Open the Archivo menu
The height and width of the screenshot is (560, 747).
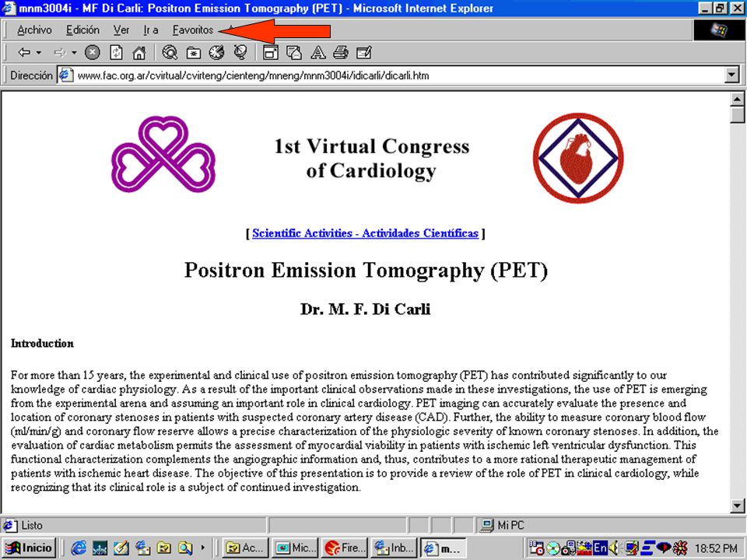34,30
